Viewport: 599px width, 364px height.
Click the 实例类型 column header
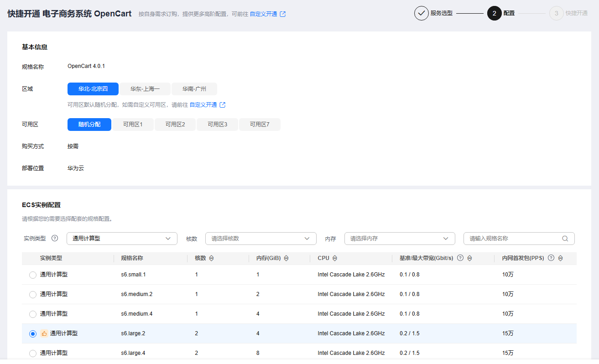(x=51, y=258)
